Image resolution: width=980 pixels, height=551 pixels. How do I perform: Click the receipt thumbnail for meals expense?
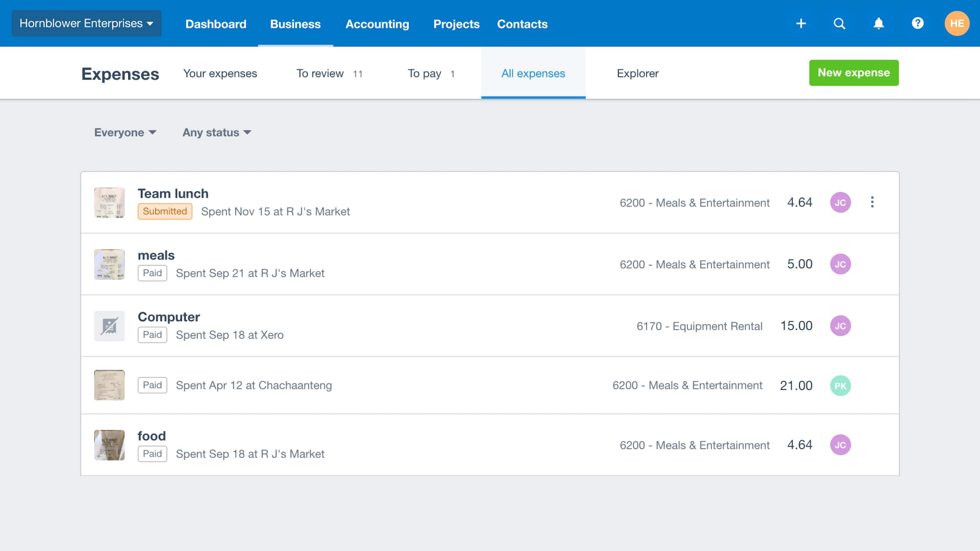(109, 264)
